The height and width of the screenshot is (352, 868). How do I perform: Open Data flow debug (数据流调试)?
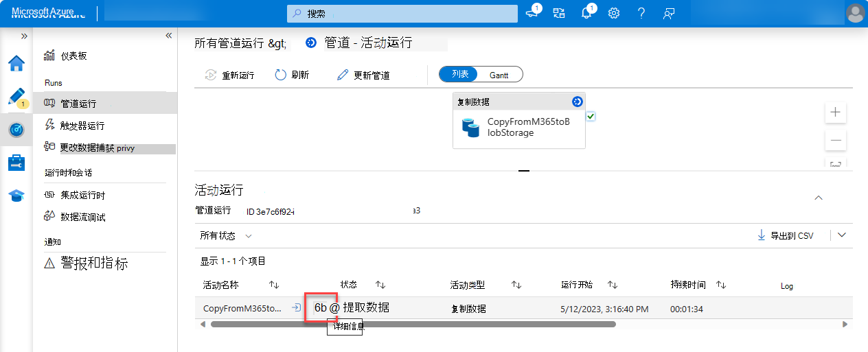tap(74, 217)
